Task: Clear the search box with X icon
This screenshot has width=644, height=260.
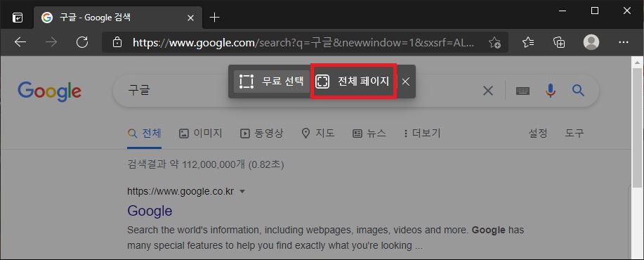Action: pos(488,91)
